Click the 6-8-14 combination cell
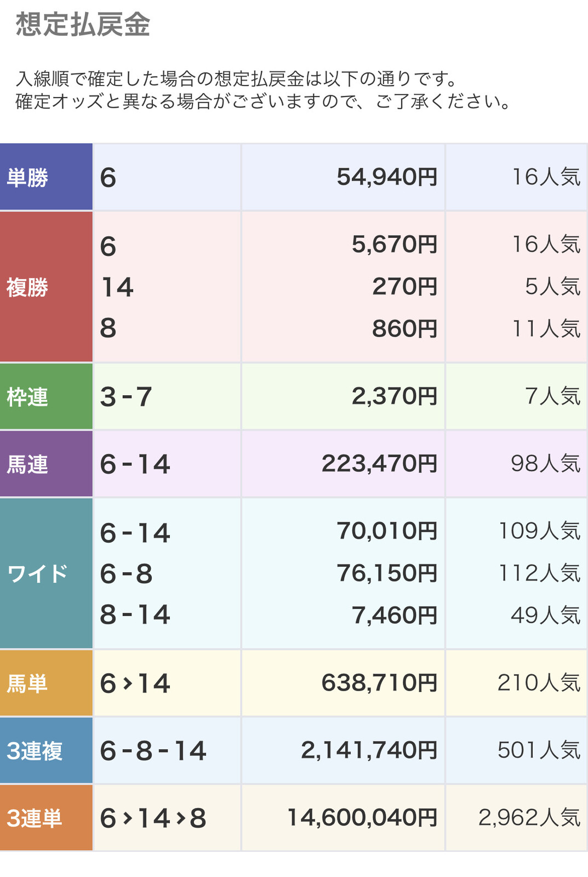The image size is (588, 877). tap(153, 751)
